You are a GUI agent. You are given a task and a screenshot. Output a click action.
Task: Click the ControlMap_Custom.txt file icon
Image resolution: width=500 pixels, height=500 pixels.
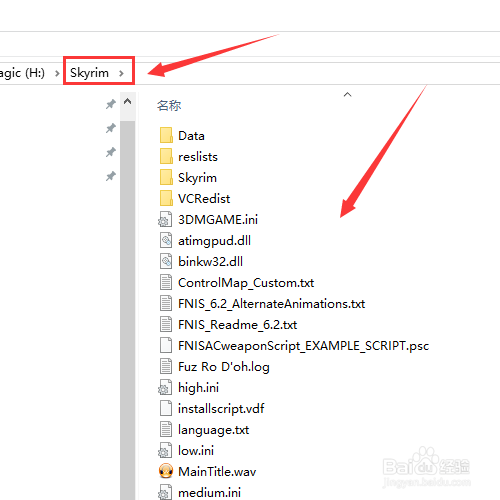click(x=166, y=283)
